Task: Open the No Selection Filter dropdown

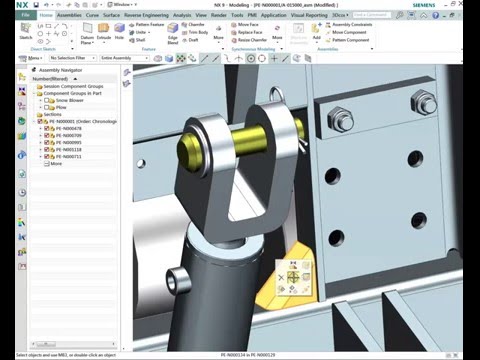Action: (x=73, y=58)
